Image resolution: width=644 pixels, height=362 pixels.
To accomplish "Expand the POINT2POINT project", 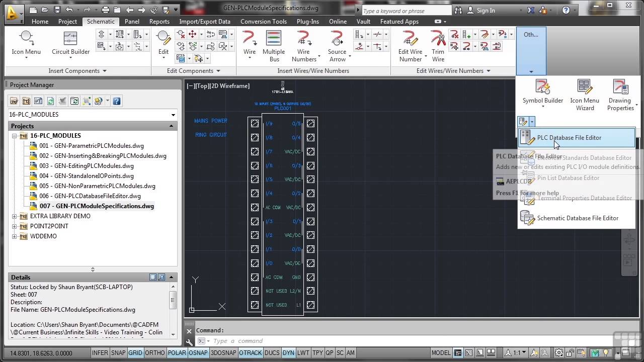I will 15,226.
